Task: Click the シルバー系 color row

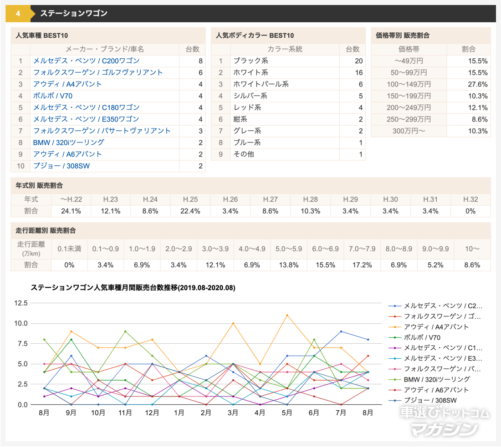Action: point(288,96)
